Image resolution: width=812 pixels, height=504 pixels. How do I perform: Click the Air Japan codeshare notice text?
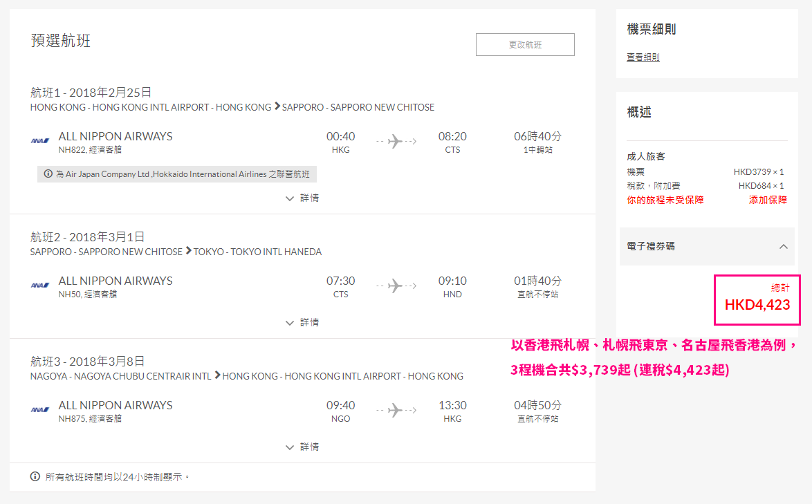click(x=183, y=174)
